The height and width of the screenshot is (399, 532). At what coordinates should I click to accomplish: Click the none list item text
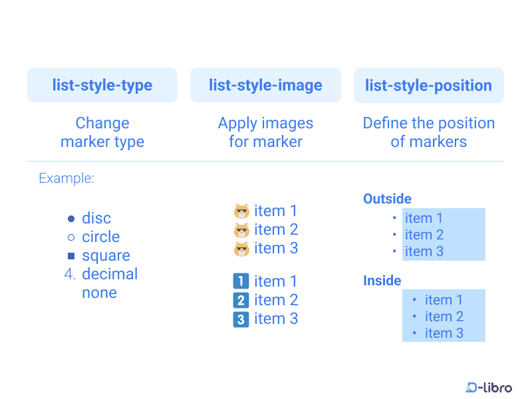99,293
